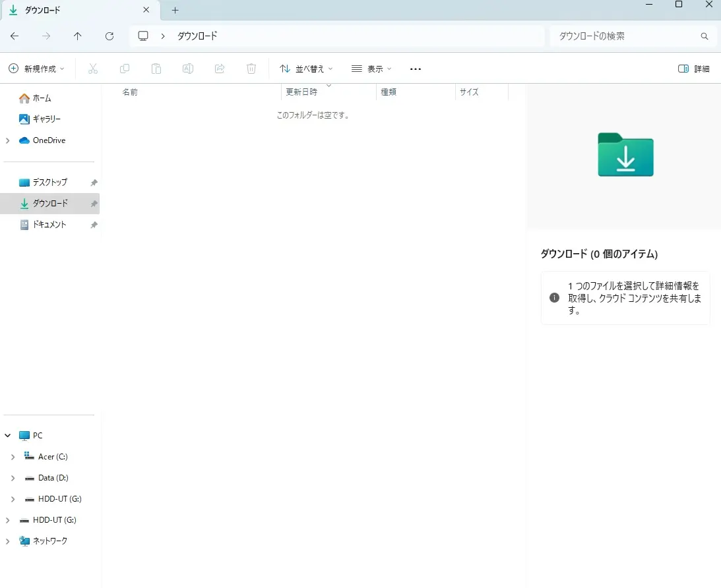
Task: Expand the OneDrive tree node
Action: [x=7, y=140]
